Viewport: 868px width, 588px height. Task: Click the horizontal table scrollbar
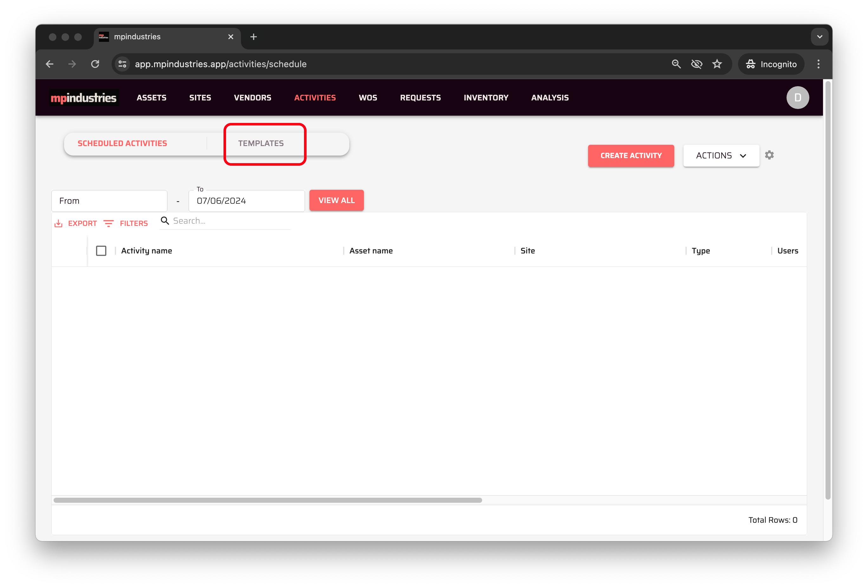[268, 500]
